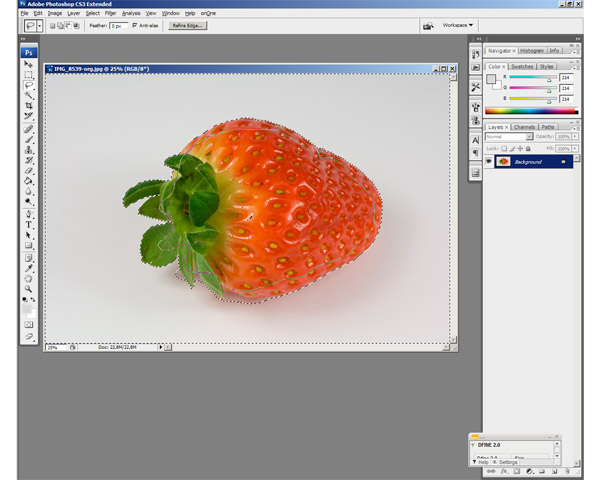Select the Paint Bucket tool

(29, 181)
